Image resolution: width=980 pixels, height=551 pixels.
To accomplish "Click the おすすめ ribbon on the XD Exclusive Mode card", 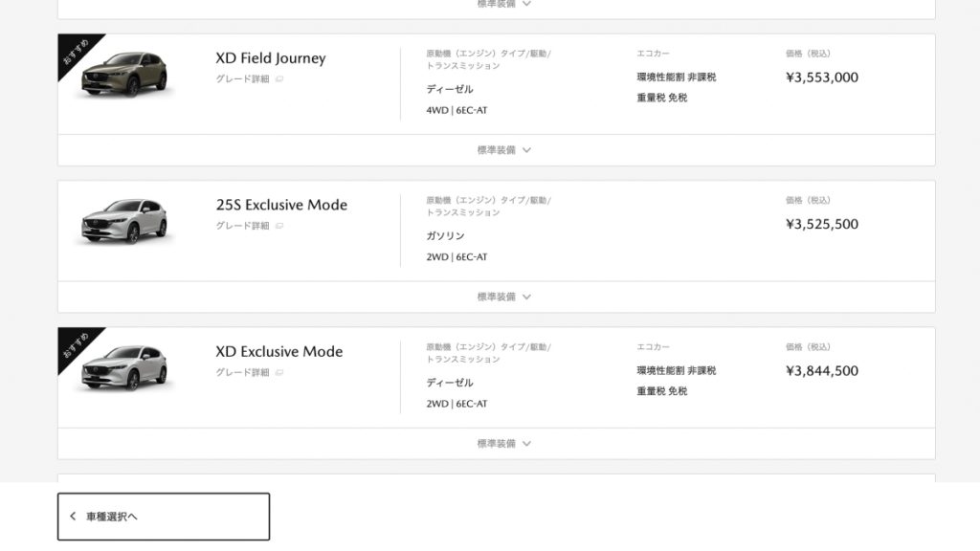I will click(x=76, y=344).
